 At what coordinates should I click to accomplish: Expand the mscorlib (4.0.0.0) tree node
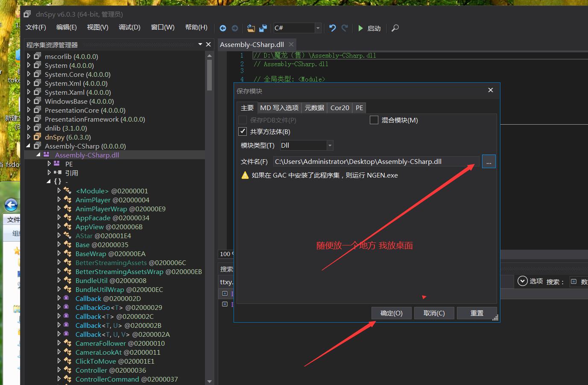29,56
